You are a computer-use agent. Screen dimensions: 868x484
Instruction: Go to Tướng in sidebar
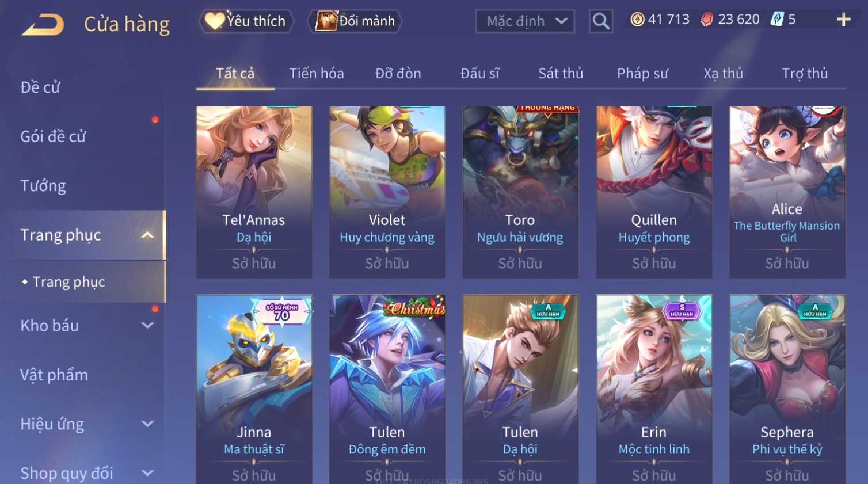coord(43,186)
